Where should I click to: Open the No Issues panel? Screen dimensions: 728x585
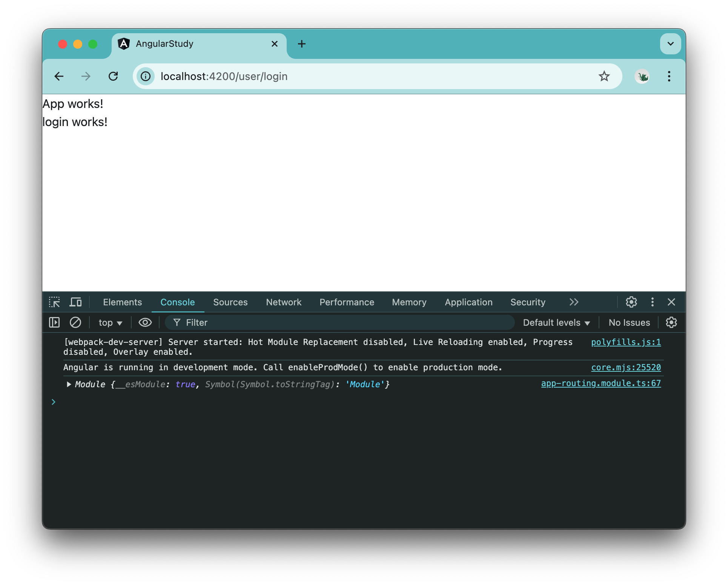pyautogui.click(x=628, y=322)
